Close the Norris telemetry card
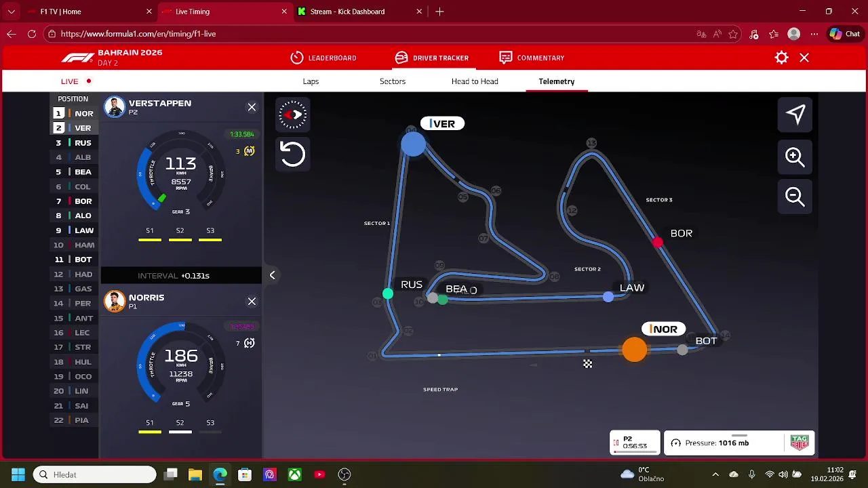 [252, 302]
